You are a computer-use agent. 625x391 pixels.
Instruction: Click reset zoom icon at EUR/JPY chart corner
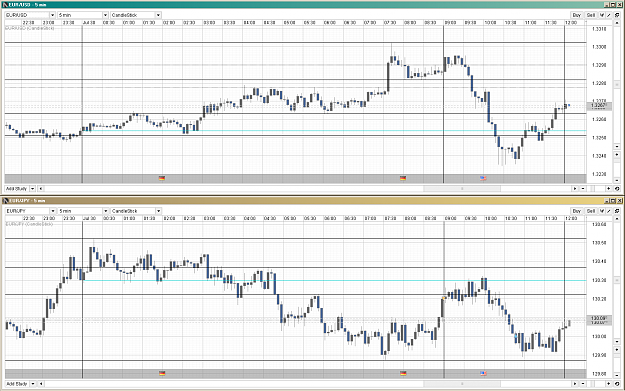[617, 384]
